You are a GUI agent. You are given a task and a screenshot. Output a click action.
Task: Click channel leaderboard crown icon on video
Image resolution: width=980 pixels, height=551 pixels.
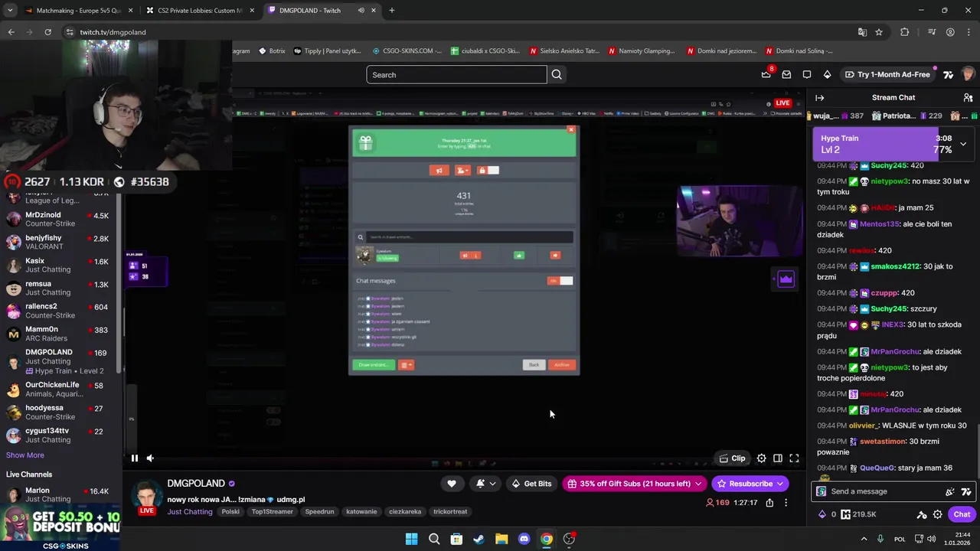click(786, 279)
